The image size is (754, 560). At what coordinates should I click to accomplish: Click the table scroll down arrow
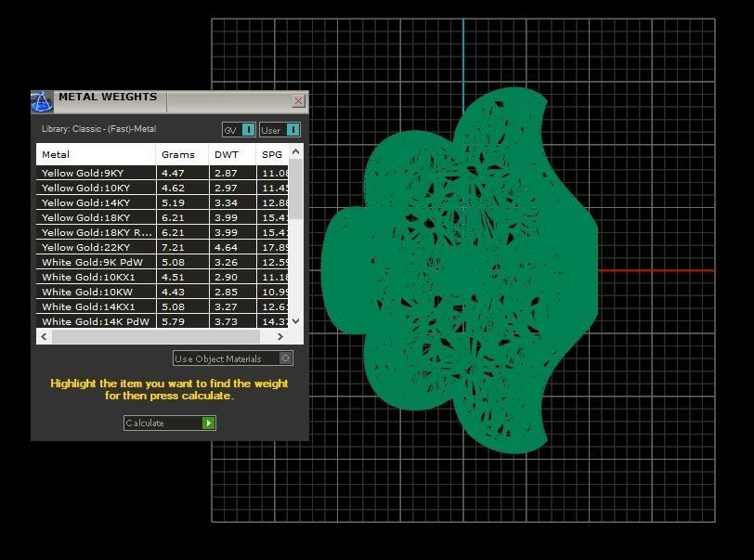295,321
